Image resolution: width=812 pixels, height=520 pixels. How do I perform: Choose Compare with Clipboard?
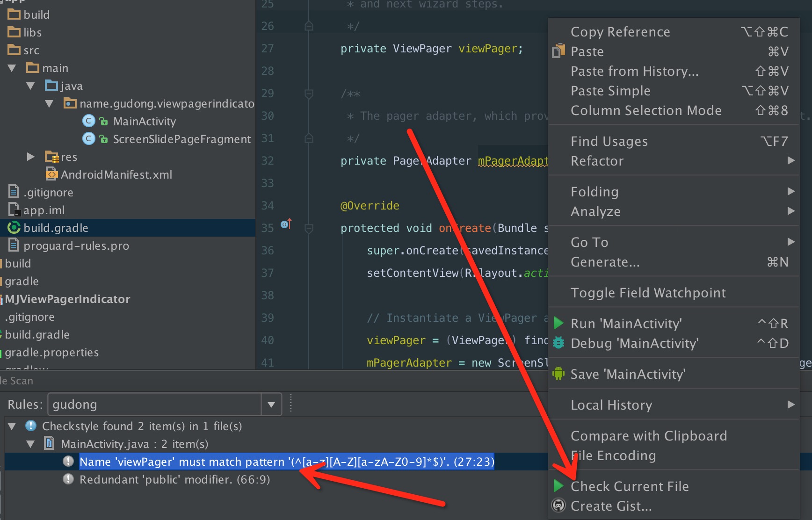pyautogui.click(x=648, y=436)
